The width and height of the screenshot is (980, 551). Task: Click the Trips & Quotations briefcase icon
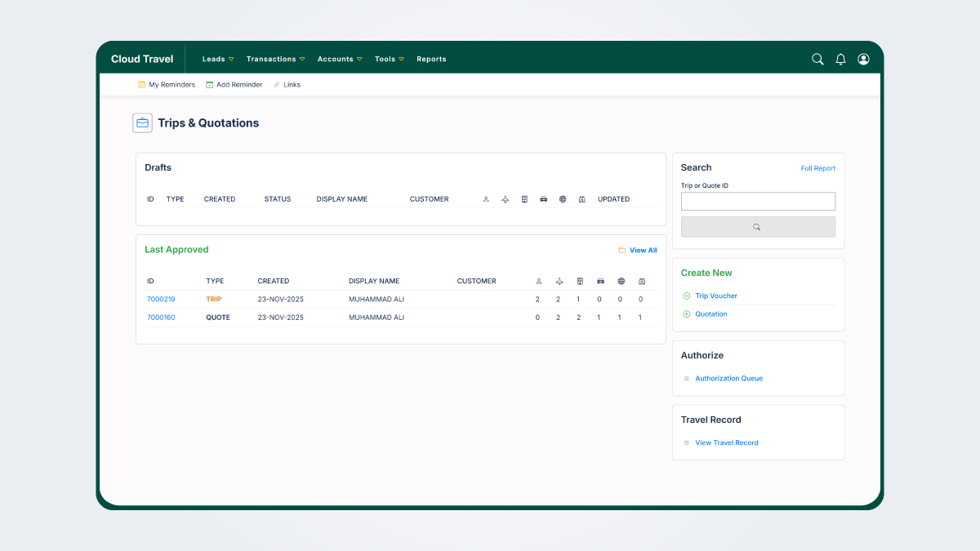tap(143, 123)
